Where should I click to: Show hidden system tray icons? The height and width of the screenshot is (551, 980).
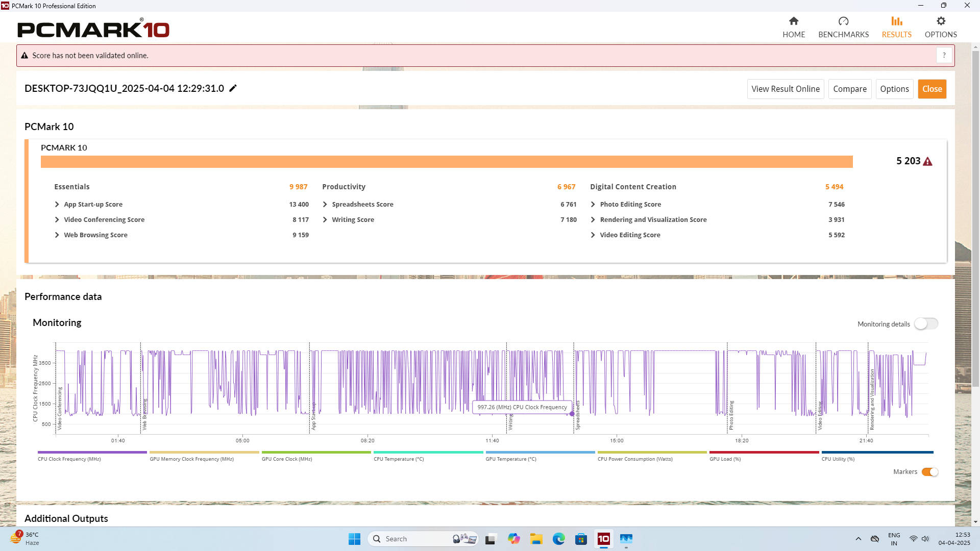pos(858,539)
